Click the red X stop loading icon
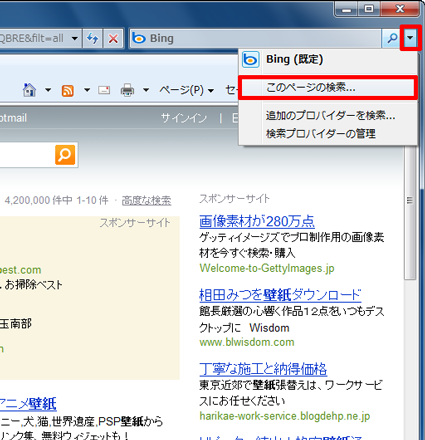This screenshot has width=425, height=440. (x=113, y=39)
